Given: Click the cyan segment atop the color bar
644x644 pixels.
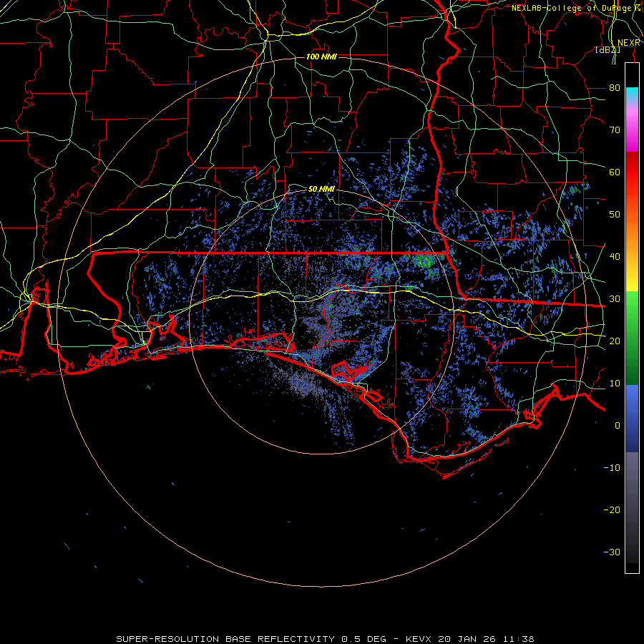Looking at the screenshot, I should pos(632,95).
